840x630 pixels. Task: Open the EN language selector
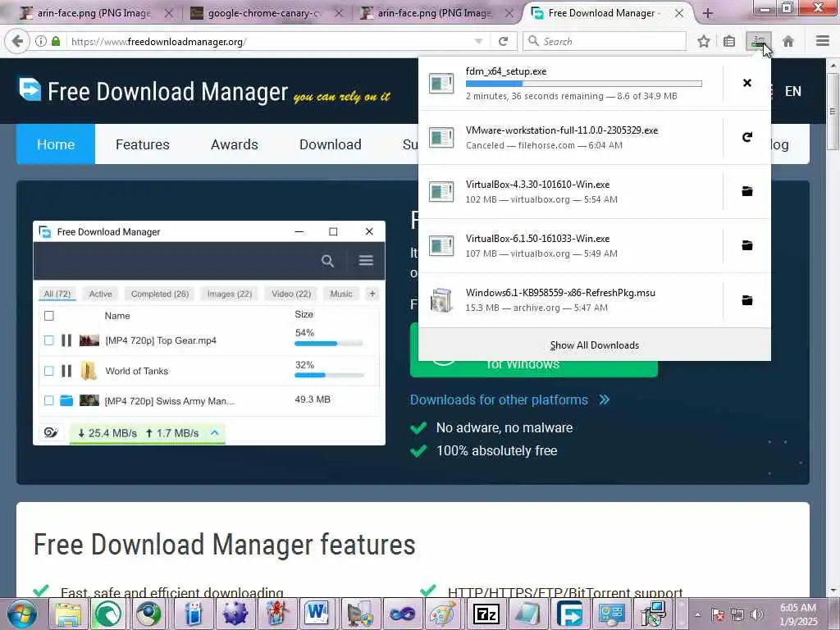point(793,91)
